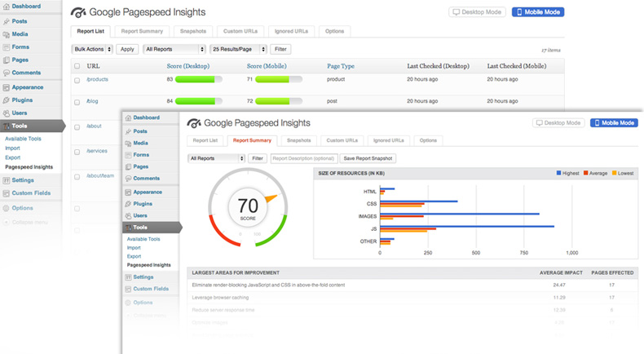Image resolution: width=644 pixels, height=354 pixels.
Task: Click Appearance icon in front window sidebar
Action: [128, 192]
